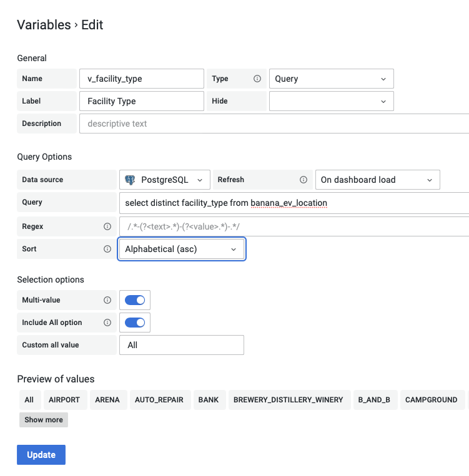
Task: Go back to Variables breadcrumb
Action: tap(44, 25)
